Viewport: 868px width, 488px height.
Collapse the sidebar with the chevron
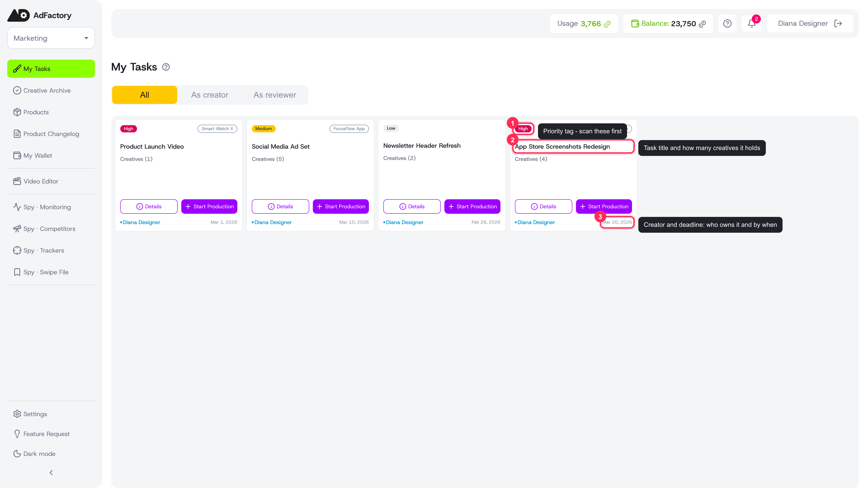pos(51,472)
